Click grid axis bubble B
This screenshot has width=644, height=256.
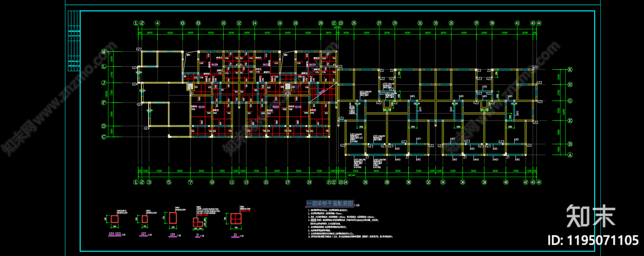570,144
